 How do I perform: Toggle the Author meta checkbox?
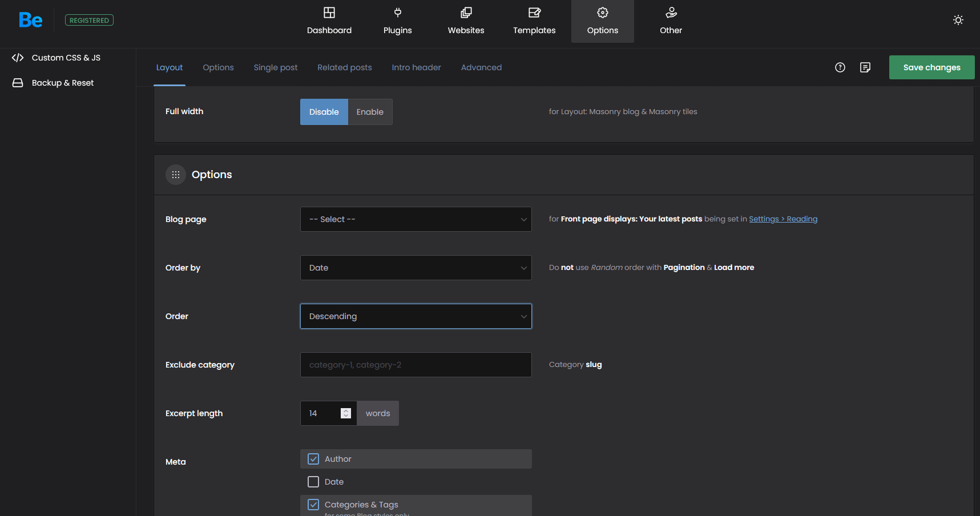tap(313, 459)
